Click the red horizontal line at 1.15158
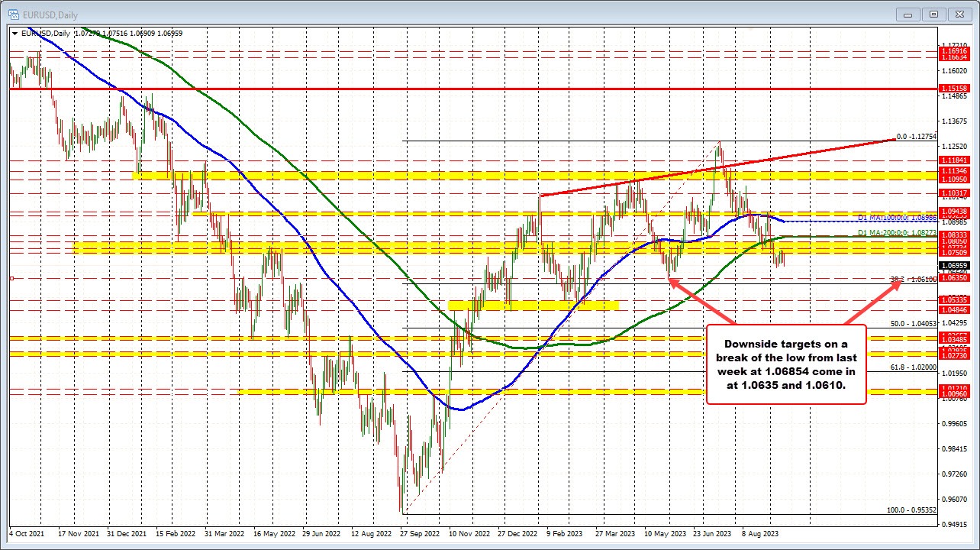This screenshot has width=980, height=550. click(x=458, y=88)
